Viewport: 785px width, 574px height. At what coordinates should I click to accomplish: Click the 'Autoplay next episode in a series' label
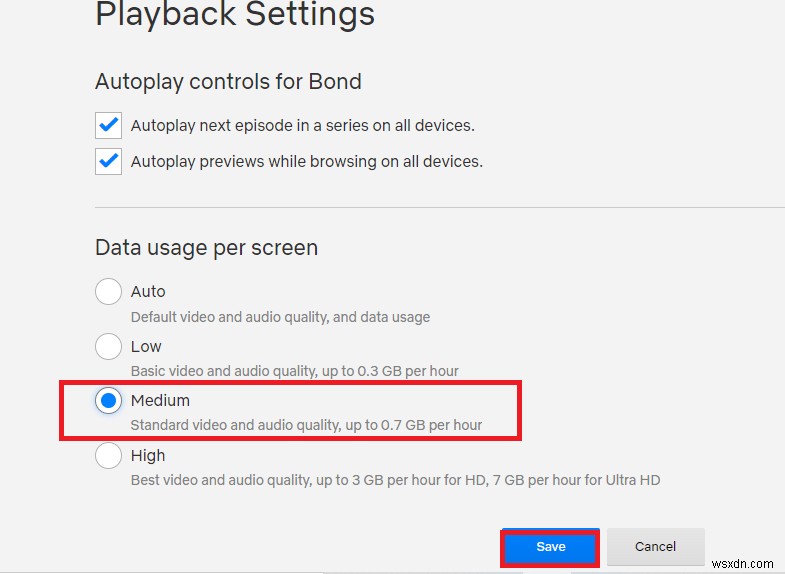pyautogui.click(x=302, y=126)
